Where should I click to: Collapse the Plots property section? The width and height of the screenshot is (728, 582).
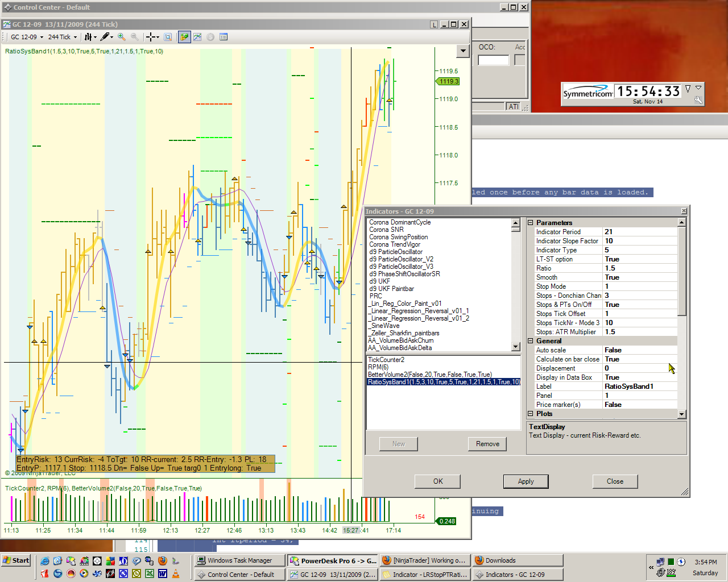point(531,414)
